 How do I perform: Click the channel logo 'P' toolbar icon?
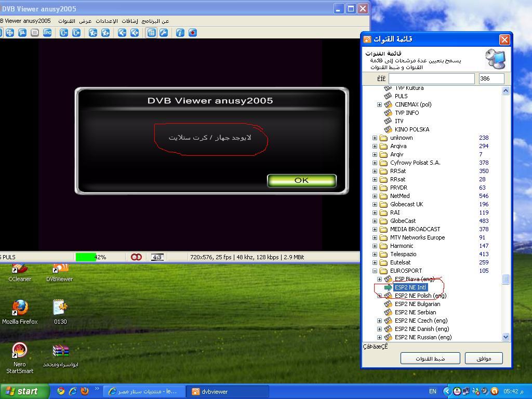pyautogui.click(x=22, y=33)
